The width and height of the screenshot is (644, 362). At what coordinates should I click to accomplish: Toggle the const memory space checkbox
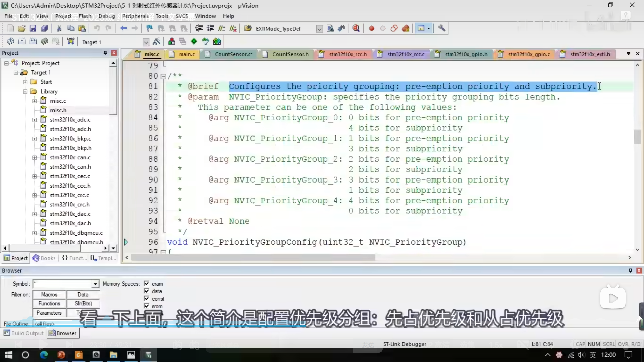147,299
